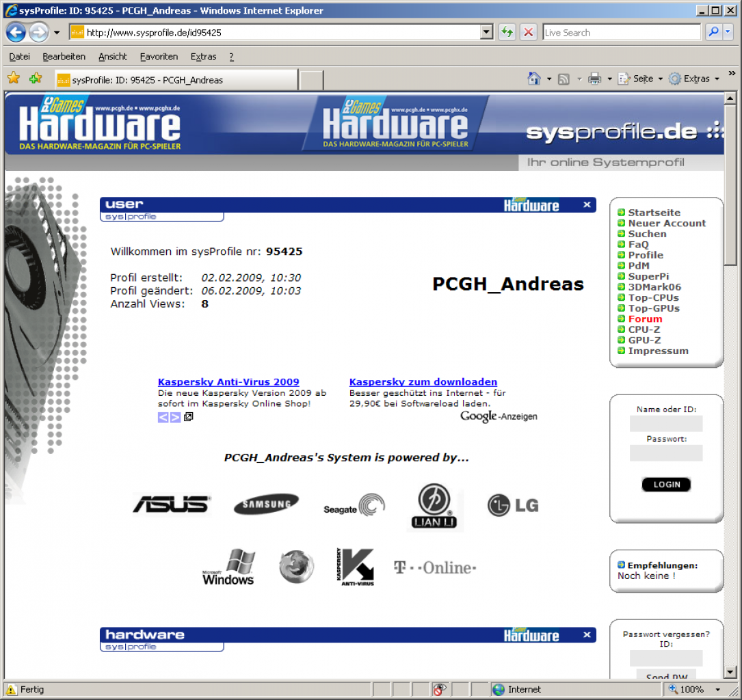Click the Name oder ID field
742x700 pixels.
(x=666, y=424)
